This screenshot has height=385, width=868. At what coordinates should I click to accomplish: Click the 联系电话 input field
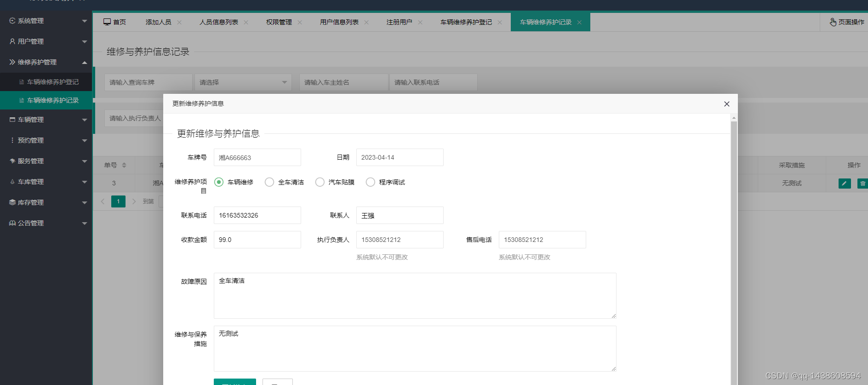point(257,215)
